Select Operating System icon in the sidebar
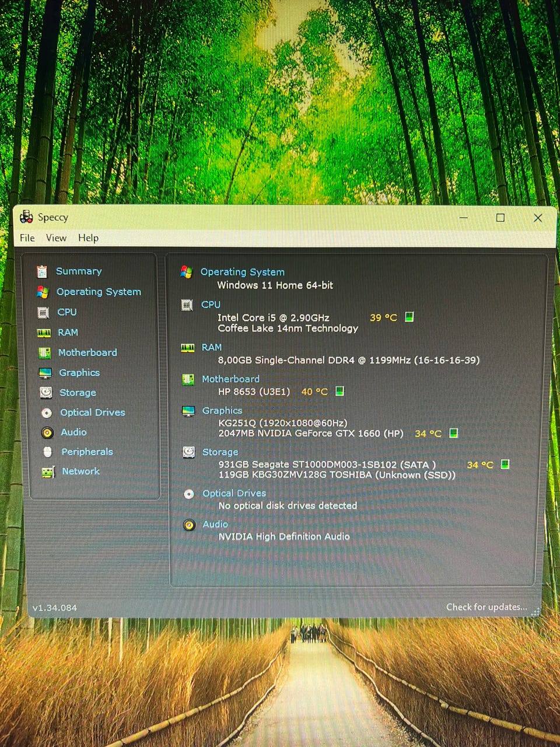 (43, 292)
